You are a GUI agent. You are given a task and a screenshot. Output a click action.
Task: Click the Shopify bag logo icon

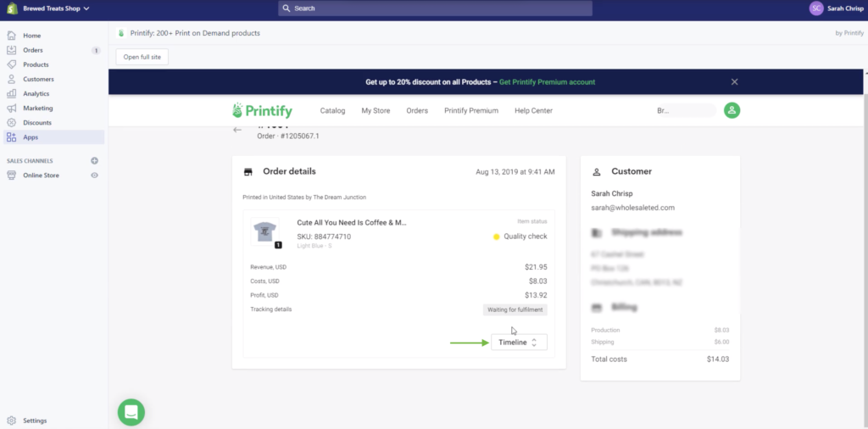coord(12,8)
